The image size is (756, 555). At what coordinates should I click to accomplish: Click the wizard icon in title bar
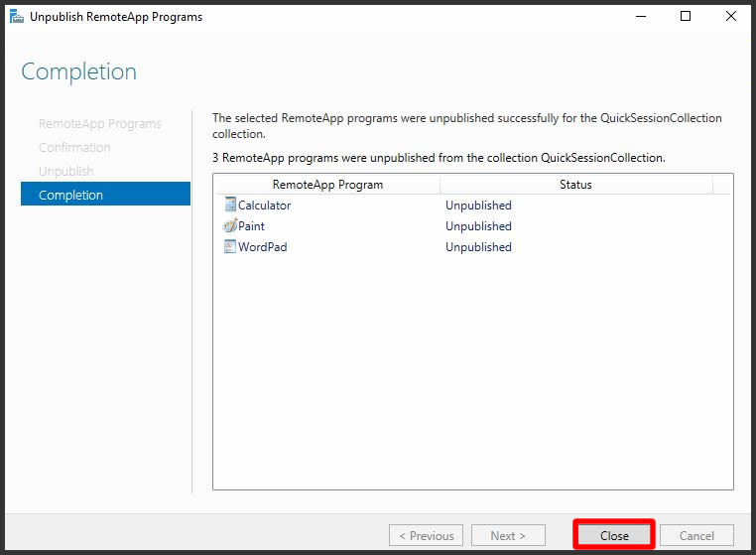click(17, 17)
